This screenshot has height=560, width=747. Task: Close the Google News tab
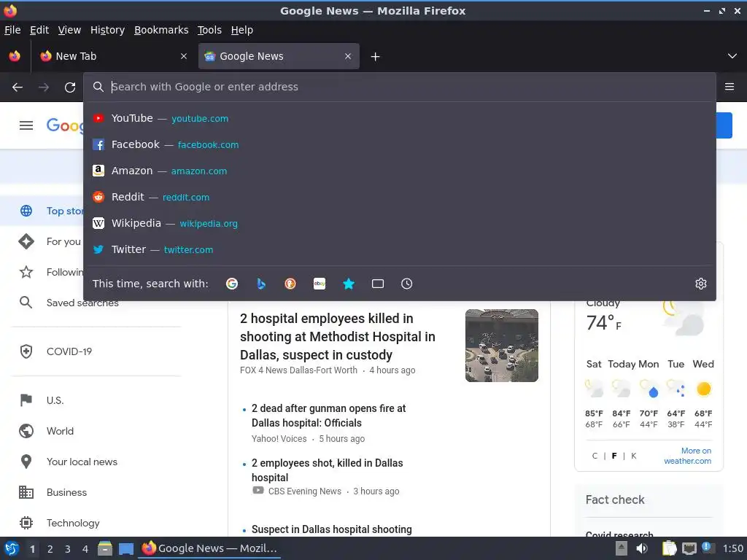(348, 56)
